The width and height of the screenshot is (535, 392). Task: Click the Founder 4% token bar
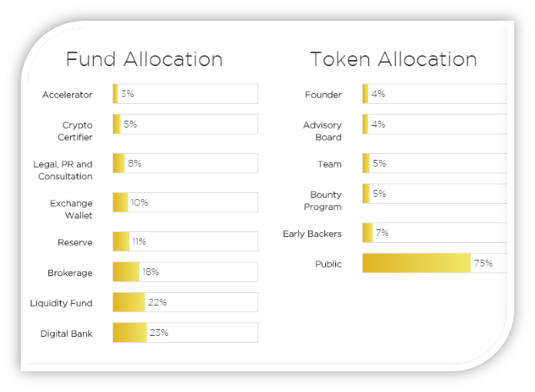435,94
